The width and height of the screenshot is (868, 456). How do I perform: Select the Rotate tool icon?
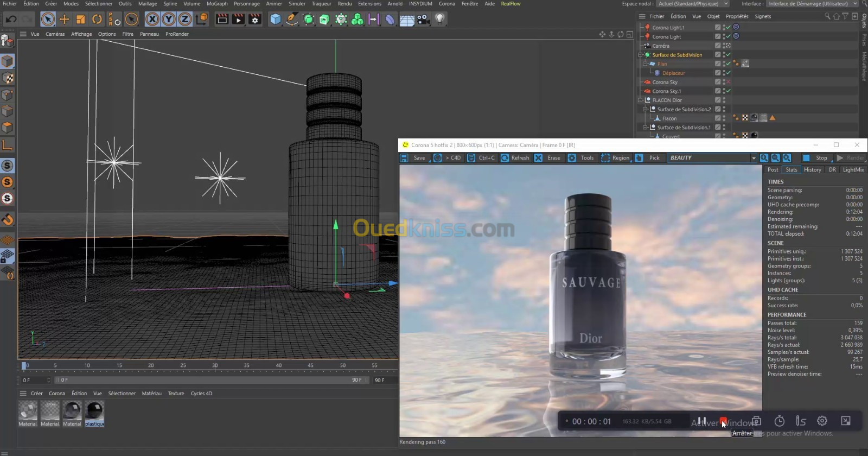coord(97,20)
